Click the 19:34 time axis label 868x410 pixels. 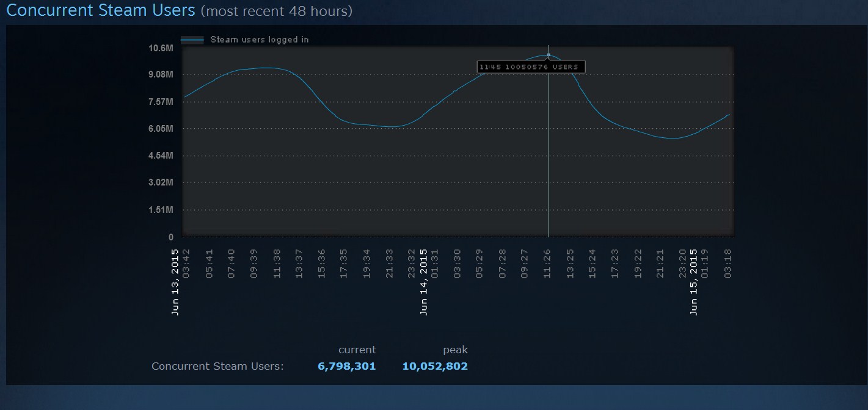point(367,263)
